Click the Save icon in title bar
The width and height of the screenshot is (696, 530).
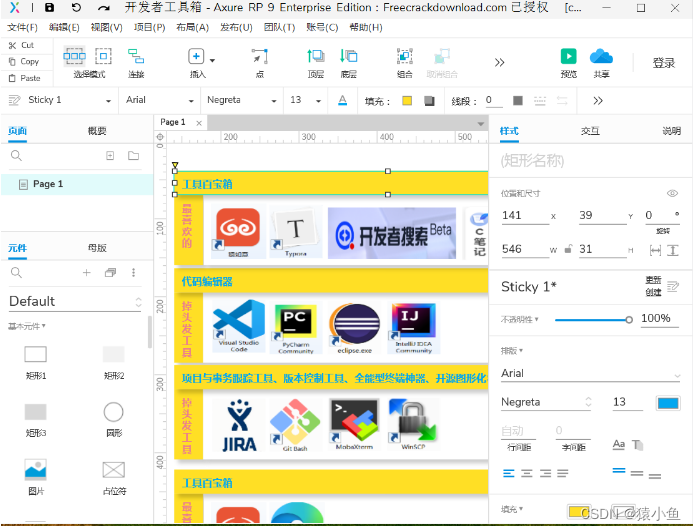click(50, 8)
